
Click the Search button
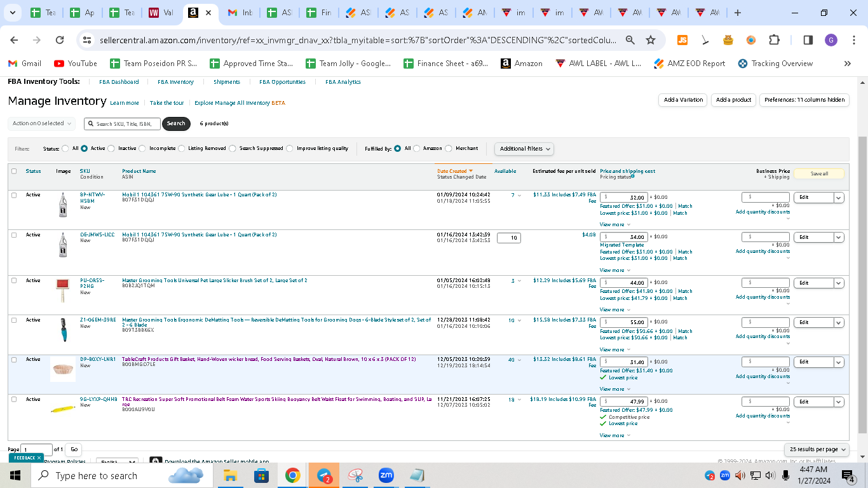(x=176, y=124)
